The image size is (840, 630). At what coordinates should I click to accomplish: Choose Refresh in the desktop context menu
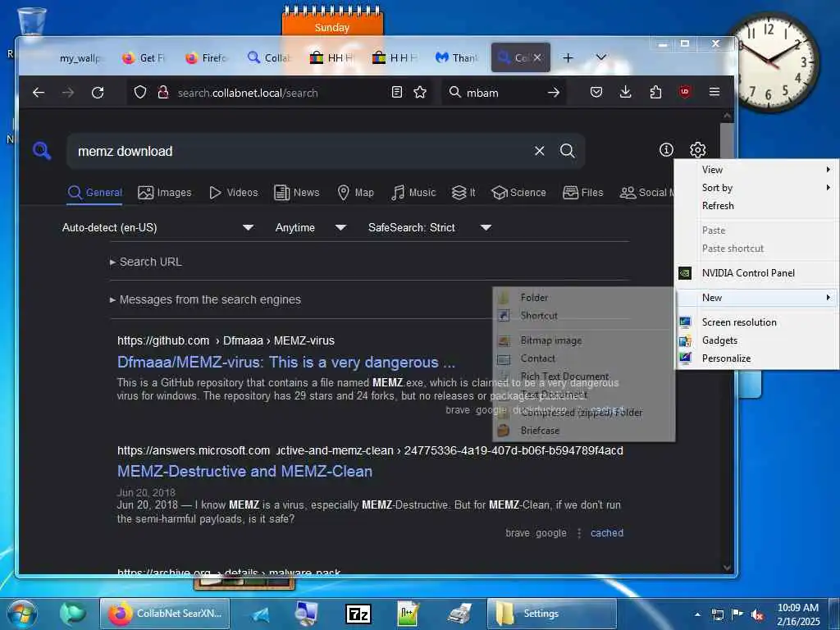pyautogui.click(x=757, y=206)
